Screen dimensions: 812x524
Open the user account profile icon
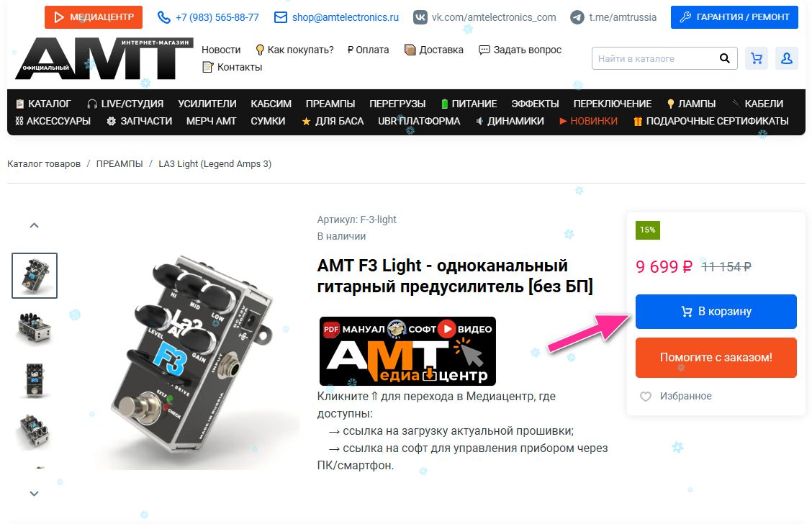[786, 58]
